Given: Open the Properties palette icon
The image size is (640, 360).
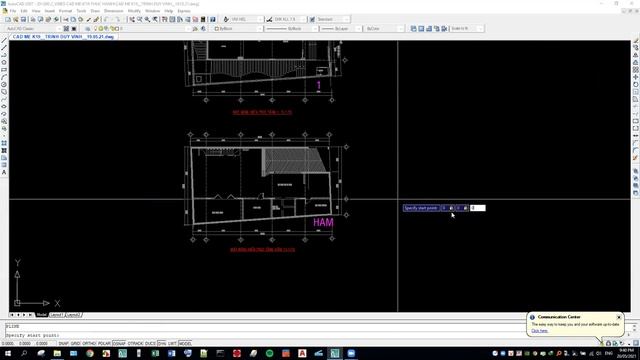Looking at the screenshot, I should click(x=164, y=19).
